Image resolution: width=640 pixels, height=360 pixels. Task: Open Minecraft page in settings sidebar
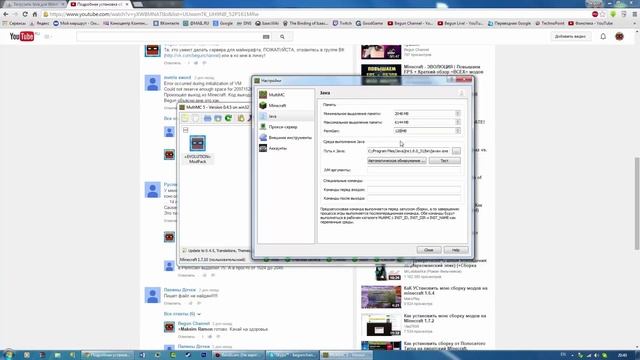(x=286, y=105)
